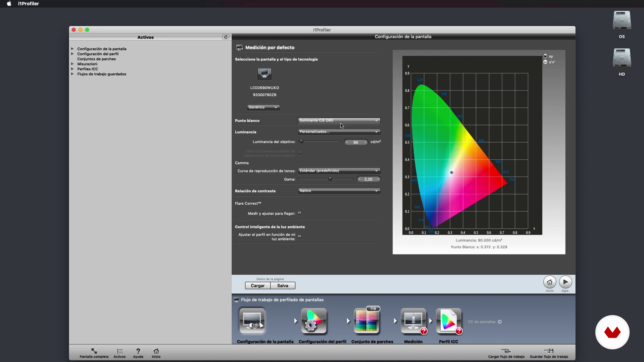Expand Misurazioni tree item

(x=72, y=64)
